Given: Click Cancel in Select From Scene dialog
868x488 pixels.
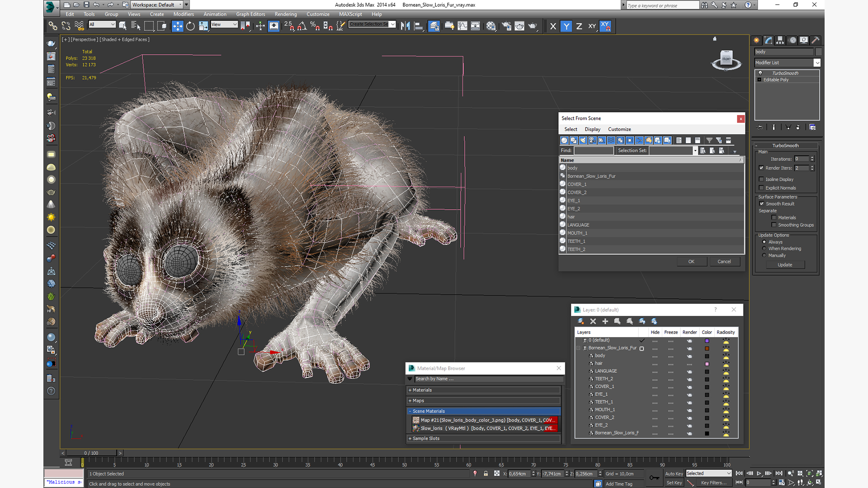Looking at the screenshot, I should (x=724, y=262).
